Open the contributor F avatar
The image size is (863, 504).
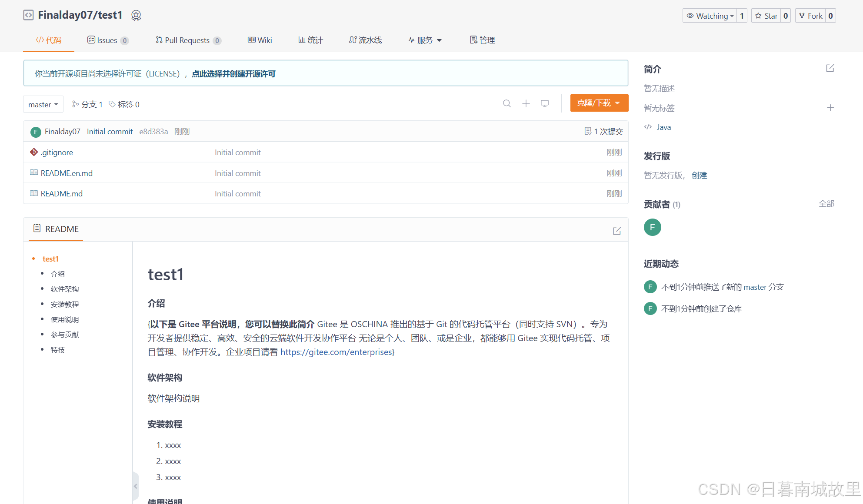(x=652, y=227)
